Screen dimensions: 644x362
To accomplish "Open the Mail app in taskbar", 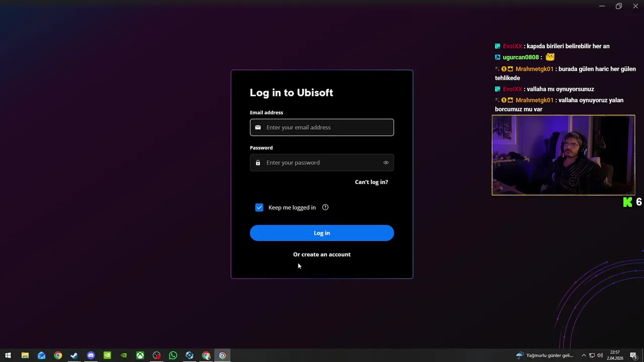I will (x=41, y=355).
